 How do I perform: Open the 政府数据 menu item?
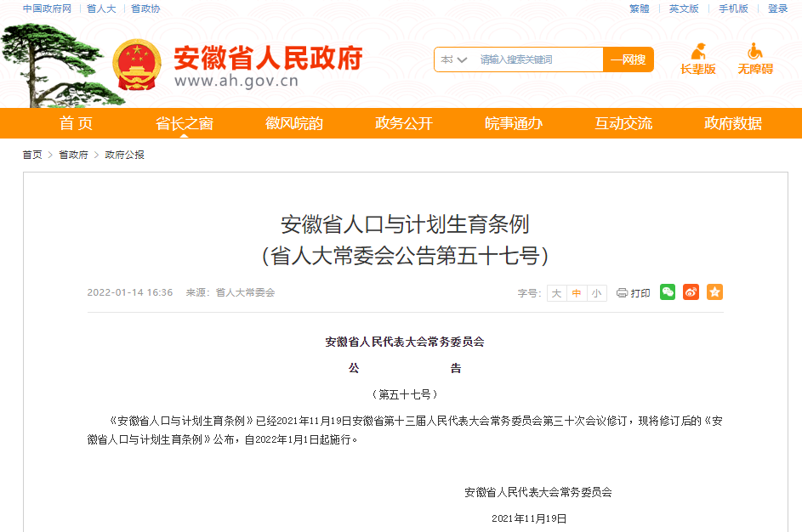(733, 123)
